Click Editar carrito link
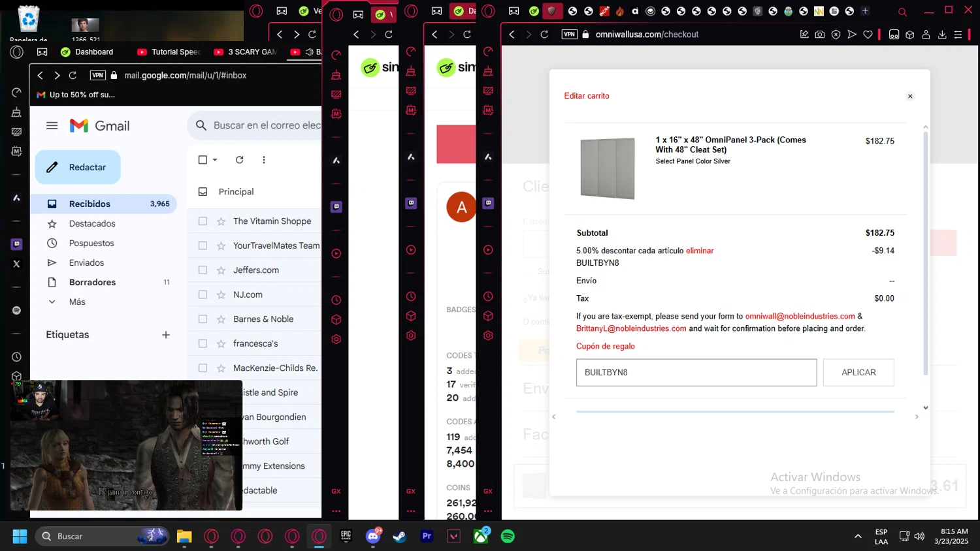980x551 pixels. 587,96
